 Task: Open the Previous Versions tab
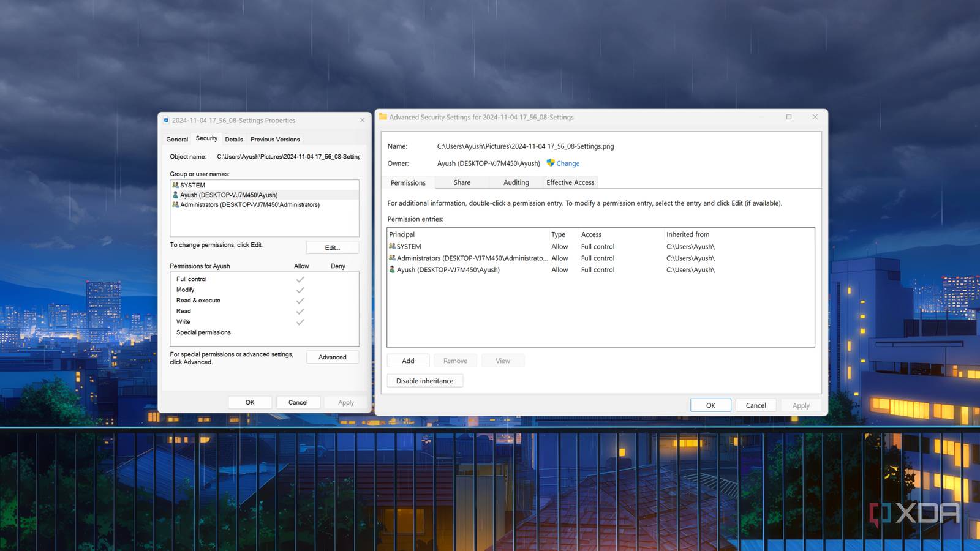coord(275,139)
